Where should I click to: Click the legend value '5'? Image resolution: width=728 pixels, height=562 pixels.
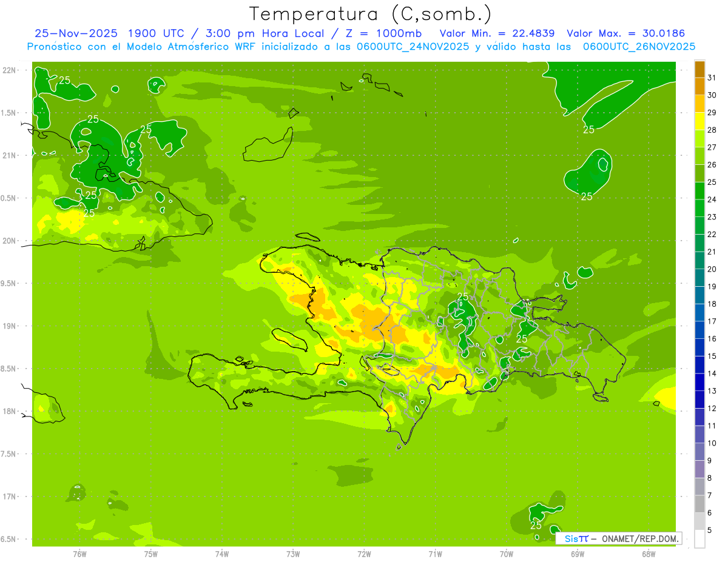[710, 530]
